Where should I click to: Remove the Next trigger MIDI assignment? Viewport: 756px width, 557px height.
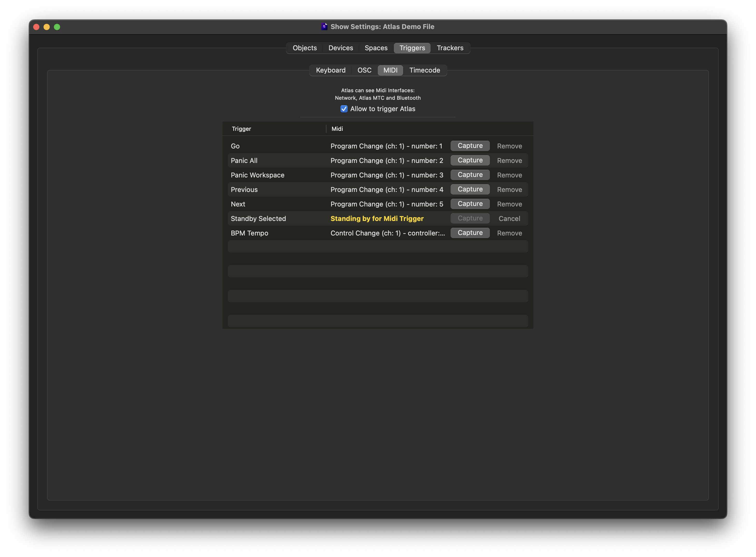pyautogui.click(x=509, y=204)
